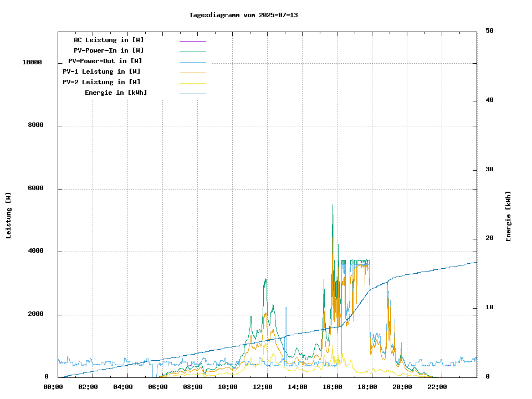
Task: Choose the PV-2 Leistung in [W] legend label
Action: click(101, 82)
